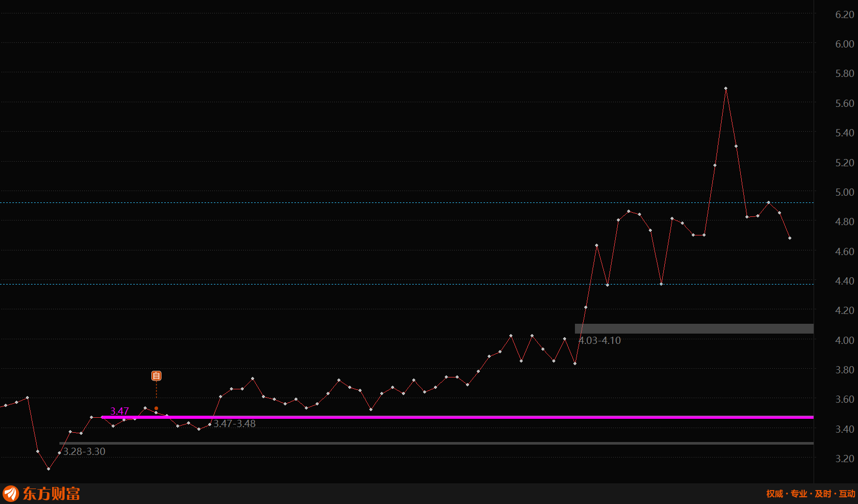
Task: Click the 6.20 axis price label
Action: [x=845, y=14]
